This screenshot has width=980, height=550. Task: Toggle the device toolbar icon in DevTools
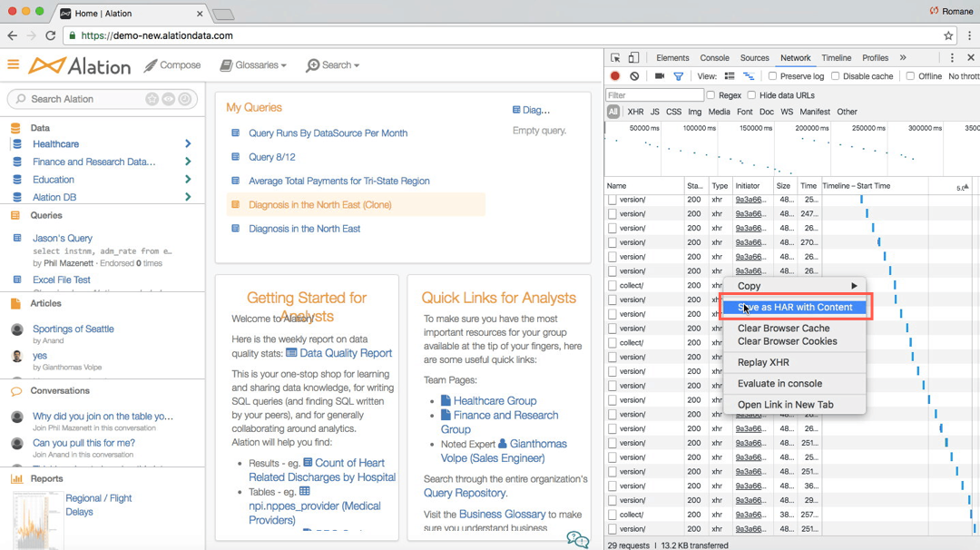point(633,57)
